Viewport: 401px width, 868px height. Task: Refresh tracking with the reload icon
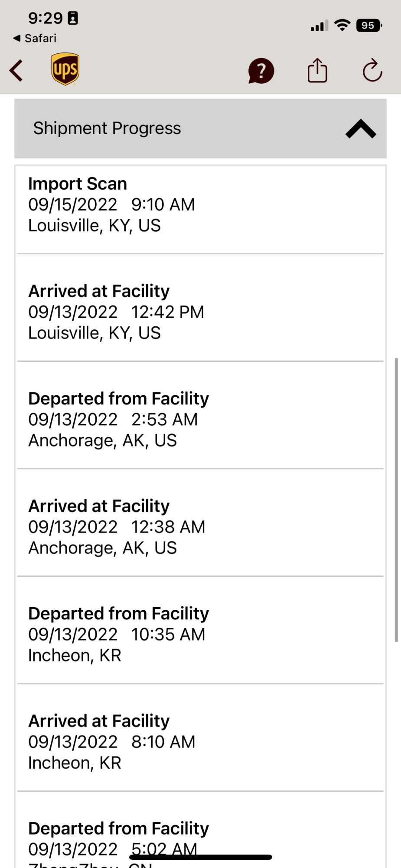point(372,70)
